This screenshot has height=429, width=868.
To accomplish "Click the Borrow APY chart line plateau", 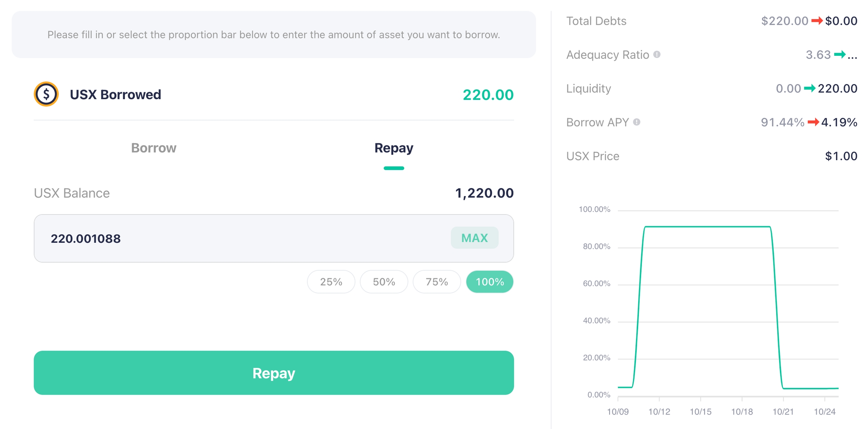I will coord(708,227).
